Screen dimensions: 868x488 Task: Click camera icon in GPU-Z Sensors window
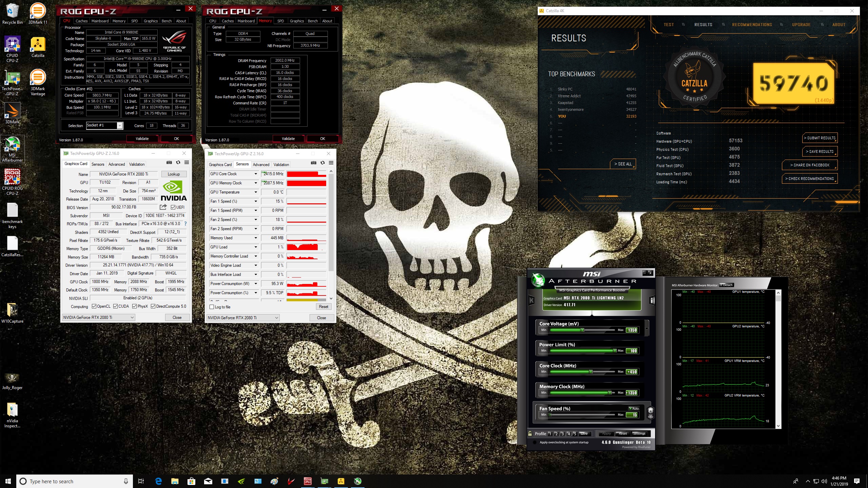(314, 163)
